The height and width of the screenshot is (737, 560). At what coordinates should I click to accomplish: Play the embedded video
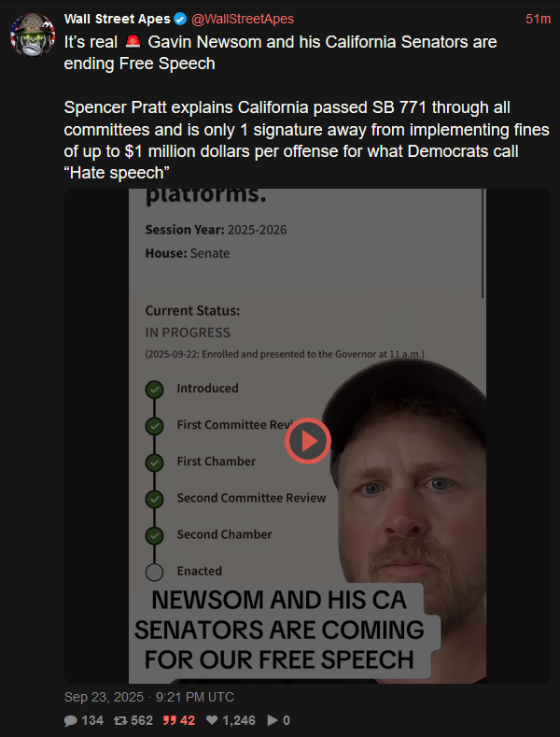point(308,441)
